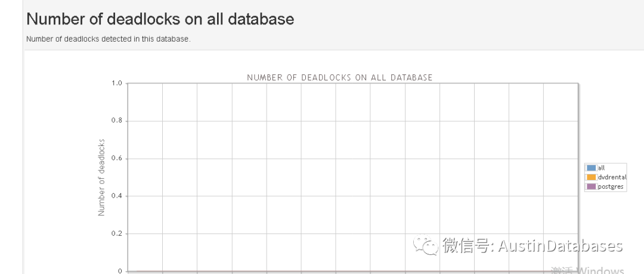Click the purple postgres legend swatch
Screen dimensions: 644x274
pyautogui.click(x=591, y=186)
